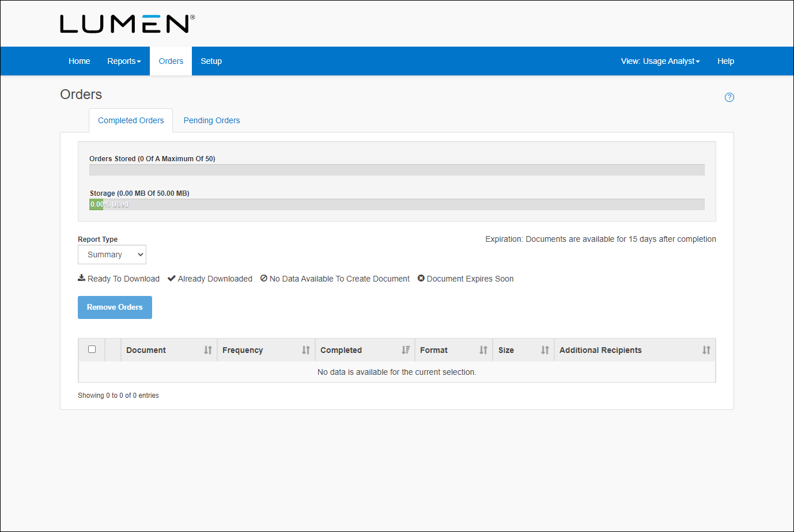Image resolution: width=794 pixels, height=532 pixels.
Task: Sort by Format column sort icon
Action: point(483,350)
